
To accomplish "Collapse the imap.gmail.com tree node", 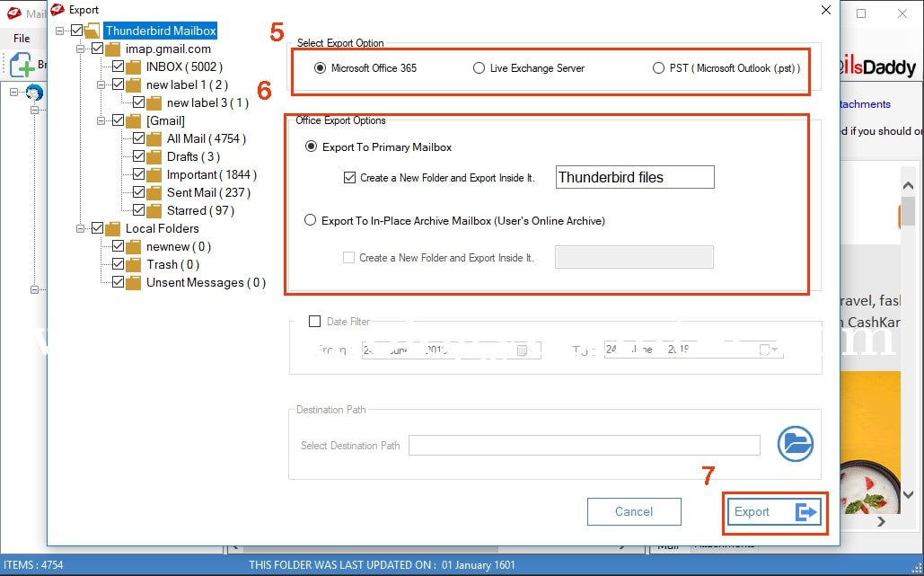I will (80, 49).
